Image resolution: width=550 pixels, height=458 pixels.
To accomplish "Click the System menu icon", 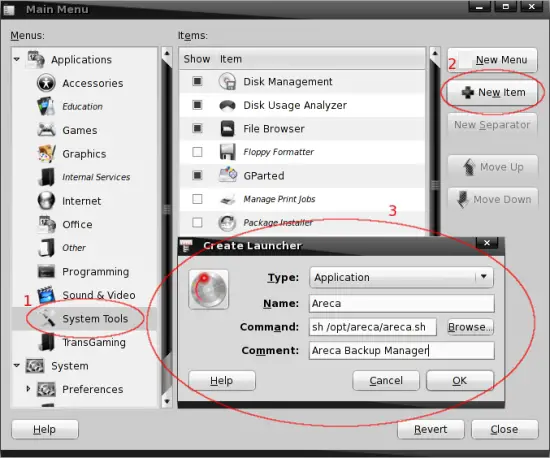I will (x=35, y=366).
